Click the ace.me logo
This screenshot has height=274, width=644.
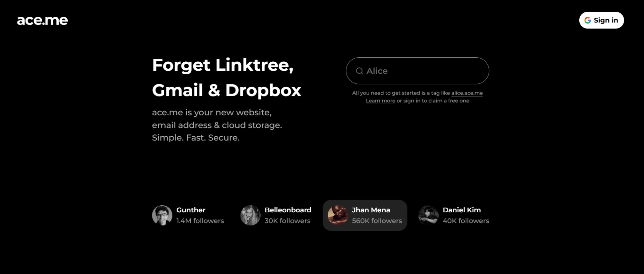coord(42,21)
